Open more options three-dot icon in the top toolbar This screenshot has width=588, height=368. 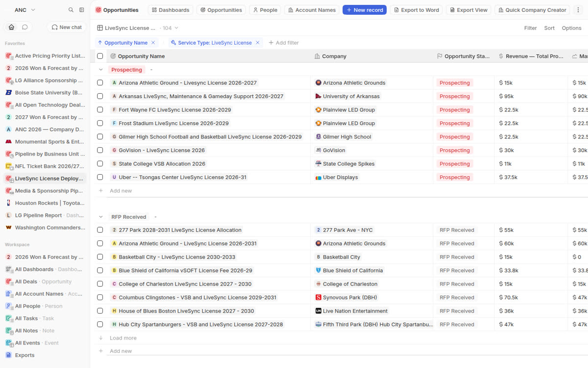578,10
